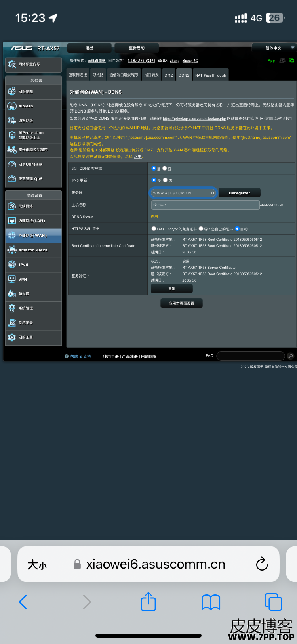Screen dimensions: 297x644
Task: Open the iplookup.asus.com link
Action: [194, 119]
